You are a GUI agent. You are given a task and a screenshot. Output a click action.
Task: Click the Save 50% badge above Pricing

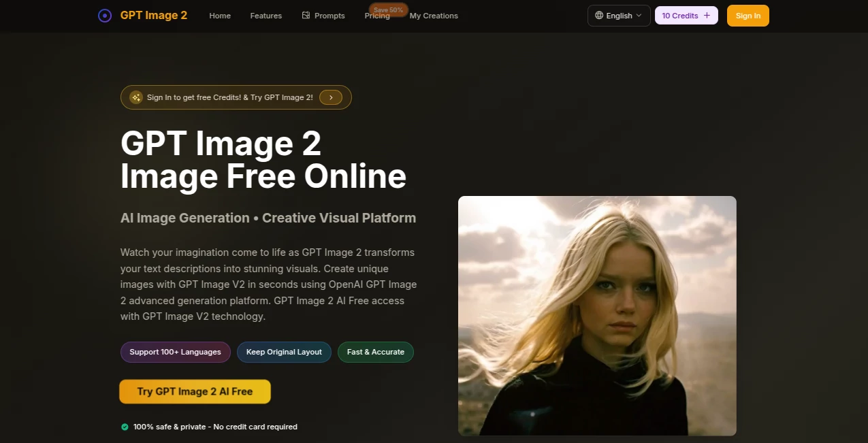point(388,10)
